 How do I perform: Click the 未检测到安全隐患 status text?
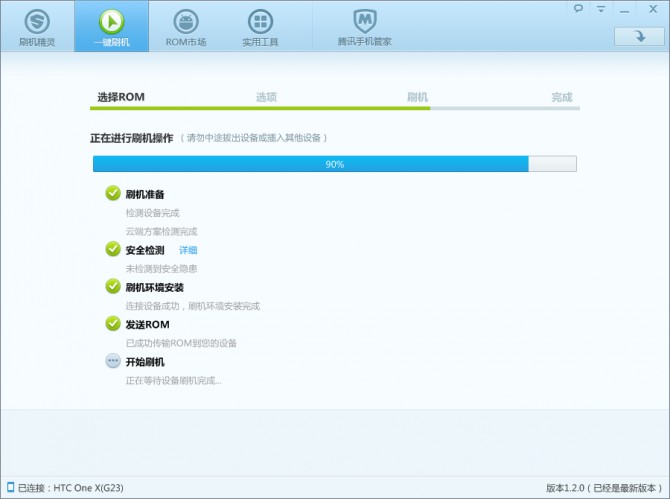pos(161,269)
